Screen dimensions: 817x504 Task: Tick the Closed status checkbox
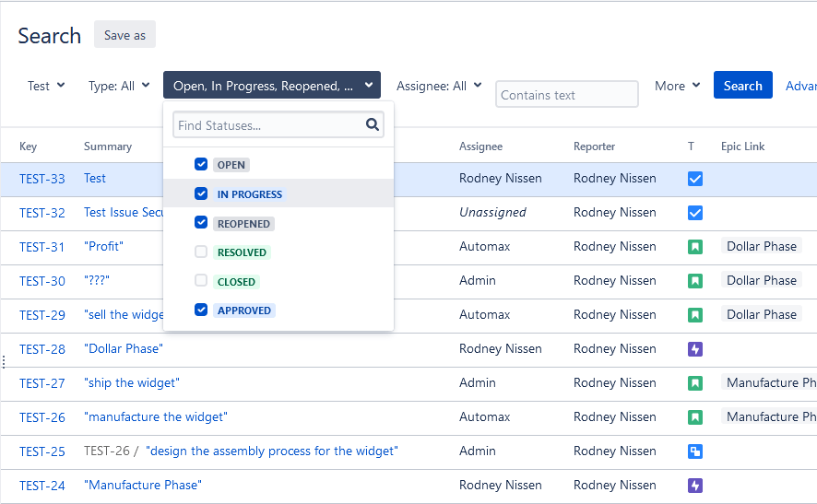(x=201, y=281)
